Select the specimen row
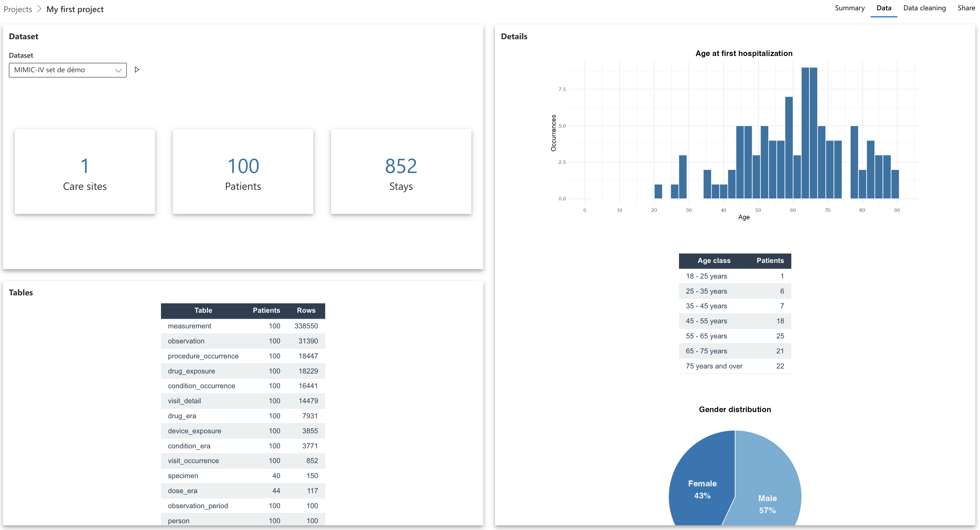980x530 pixels. (243, 475)
